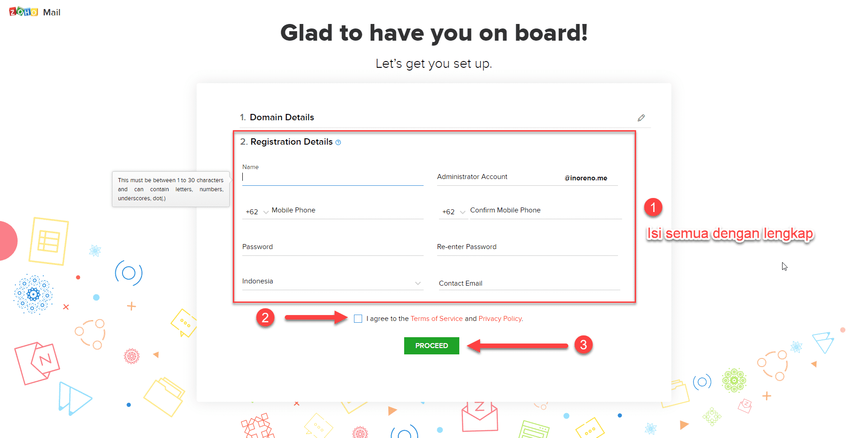Click the Registration Details section heading
Image resolution: width=868 pixels, height=438 pixels.
click(x=291, y=142)
